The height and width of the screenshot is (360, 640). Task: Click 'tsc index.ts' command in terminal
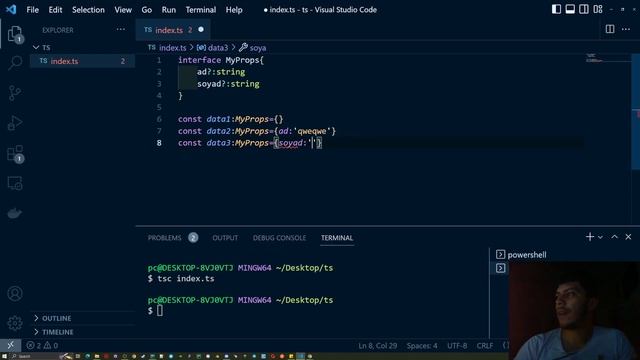pyautogui.click(x=186, y=279)
